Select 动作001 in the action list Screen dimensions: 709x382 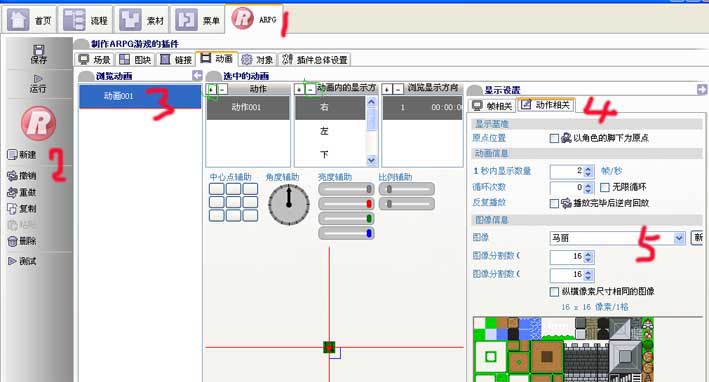248,107
